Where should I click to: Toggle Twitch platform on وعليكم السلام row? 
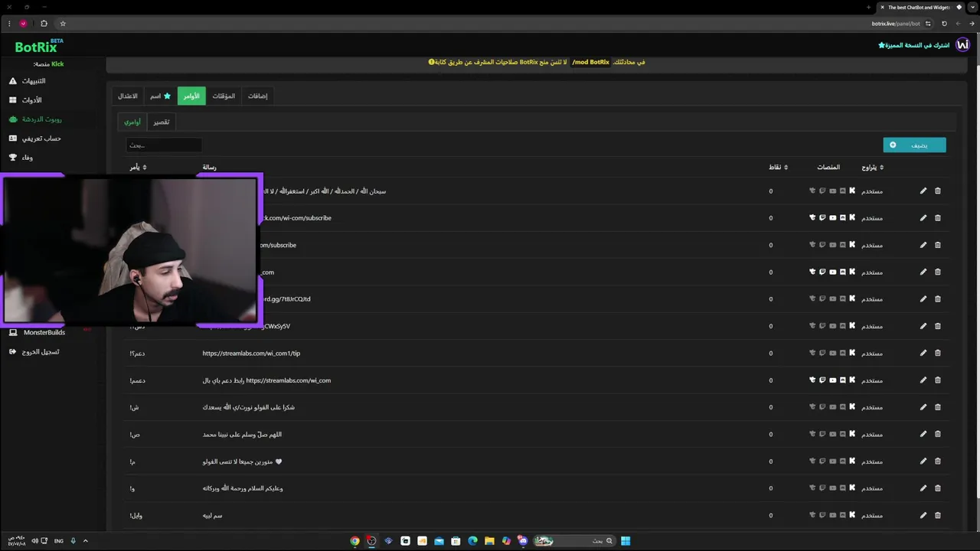(822, 488)
